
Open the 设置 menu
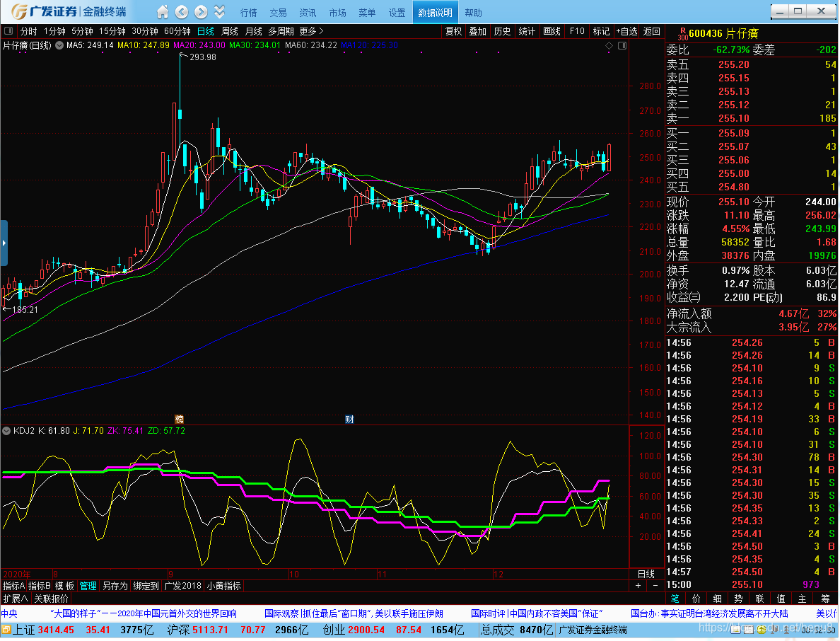[397, 13]
